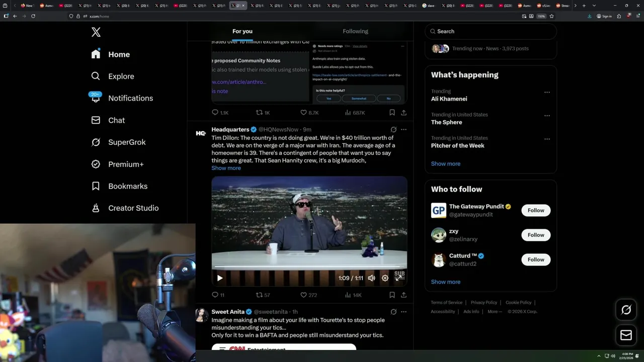The height and width of the screenshot is (362, 644).
Task: Open the More menu on Sweet Anita's post
Action: coord(404,312)
